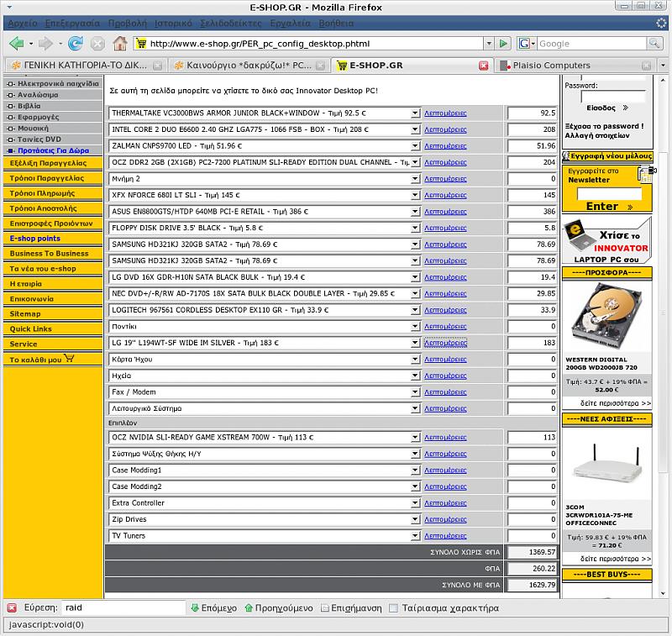Image resolution: width=672 pixels, height=636 pixels.
Task: Click Λεπτομέρειες link for FLOPPY DISK DRIVE
Action: point(445,228)
